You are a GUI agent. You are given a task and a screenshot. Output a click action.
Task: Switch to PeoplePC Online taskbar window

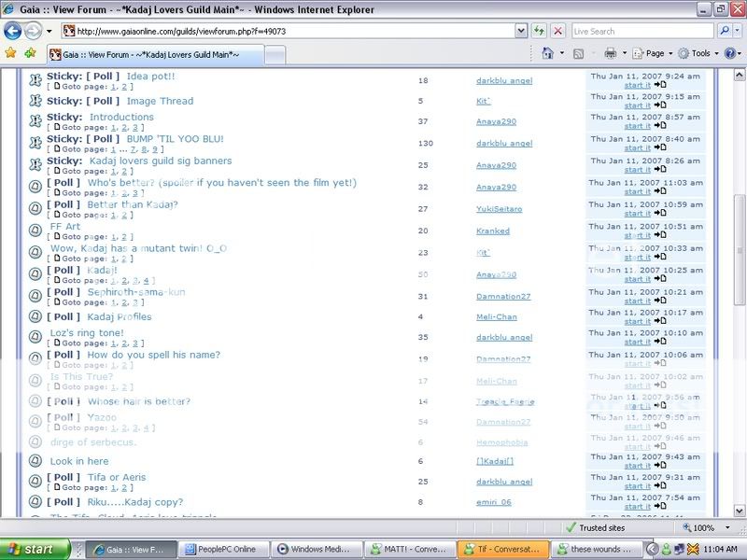click(x=220, y=549)
